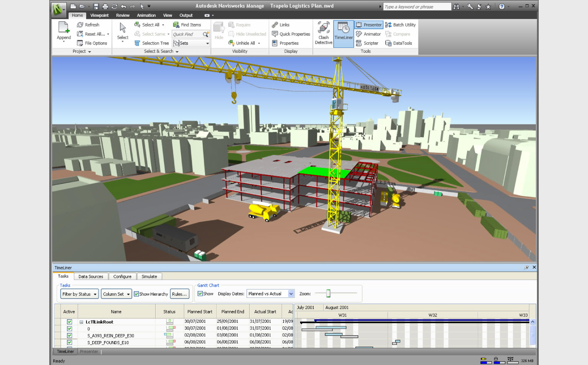
Task: Switch to the Viewpoint ribbon tab
Action: point(99,16)
